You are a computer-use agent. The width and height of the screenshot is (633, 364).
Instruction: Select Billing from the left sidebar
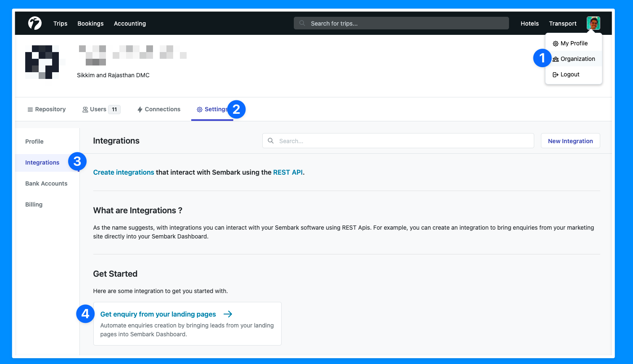click(34, 204)
